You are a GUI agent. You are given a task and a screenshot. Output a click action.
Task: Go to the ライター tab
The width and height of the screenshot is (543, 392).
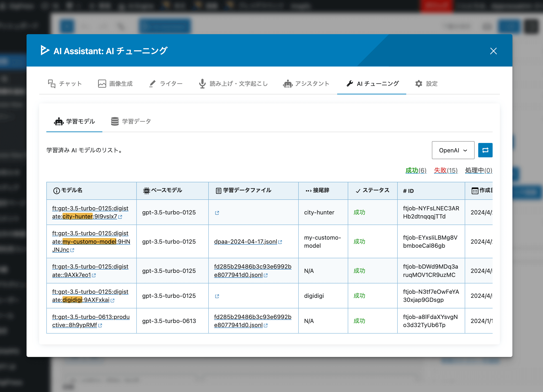point(166,84)
